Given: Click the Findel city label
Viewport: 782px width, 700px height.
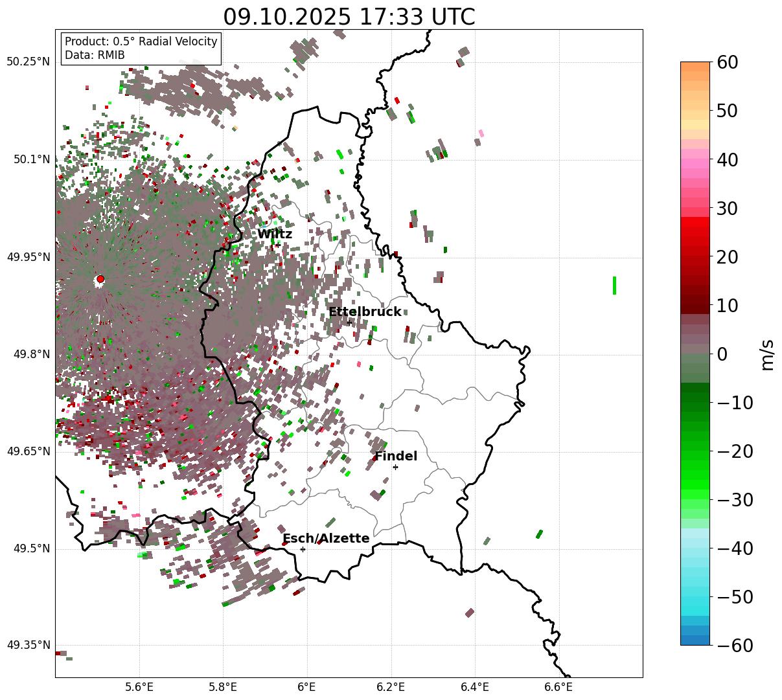Looking at the screenshot, I should 396,457.
